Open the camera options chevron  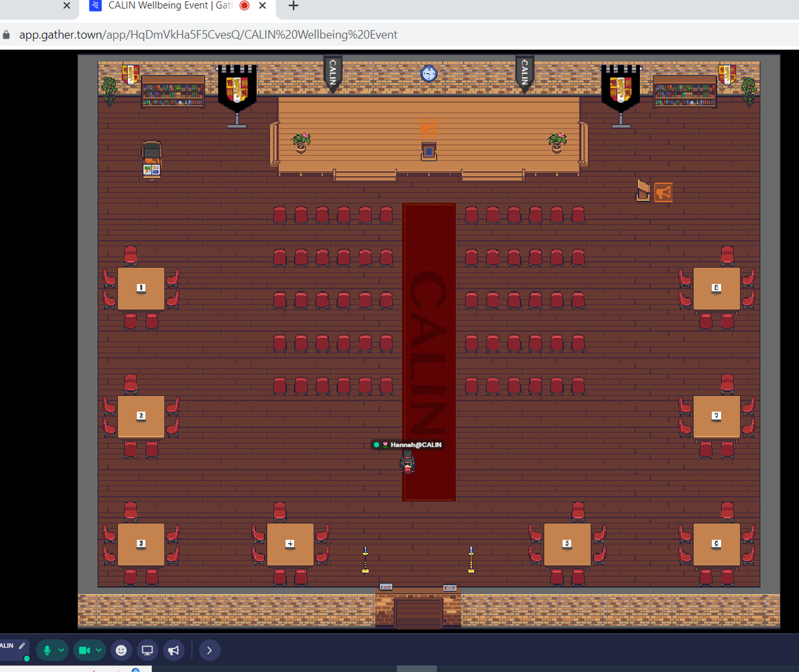[x=99, y=650]
